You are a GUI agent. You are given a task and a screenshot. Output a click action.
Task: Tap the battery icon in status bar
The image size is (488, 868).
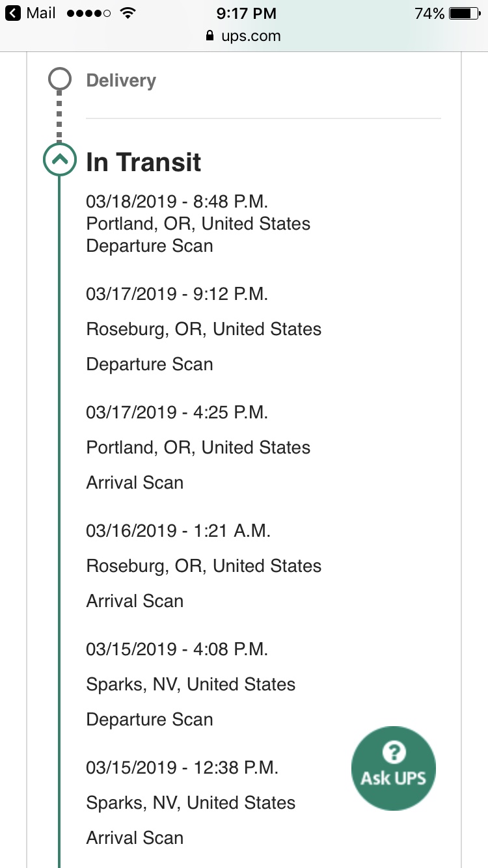click(463, 13)
